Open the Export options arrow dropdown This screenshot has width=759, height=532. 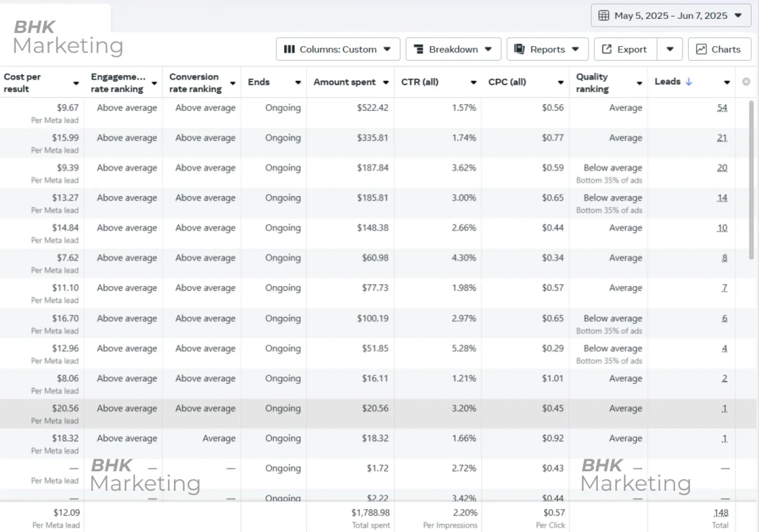670,49
